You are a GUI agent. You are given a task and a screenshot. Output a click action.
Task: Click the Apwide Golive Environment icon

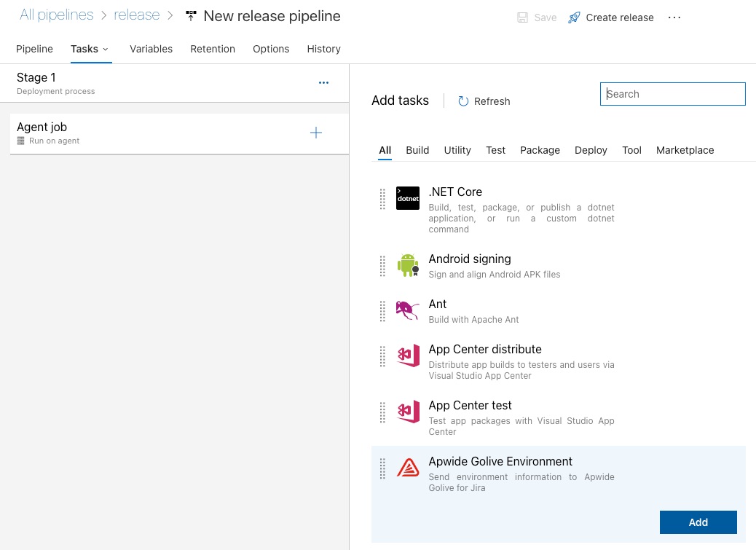(x=408, y=468)
